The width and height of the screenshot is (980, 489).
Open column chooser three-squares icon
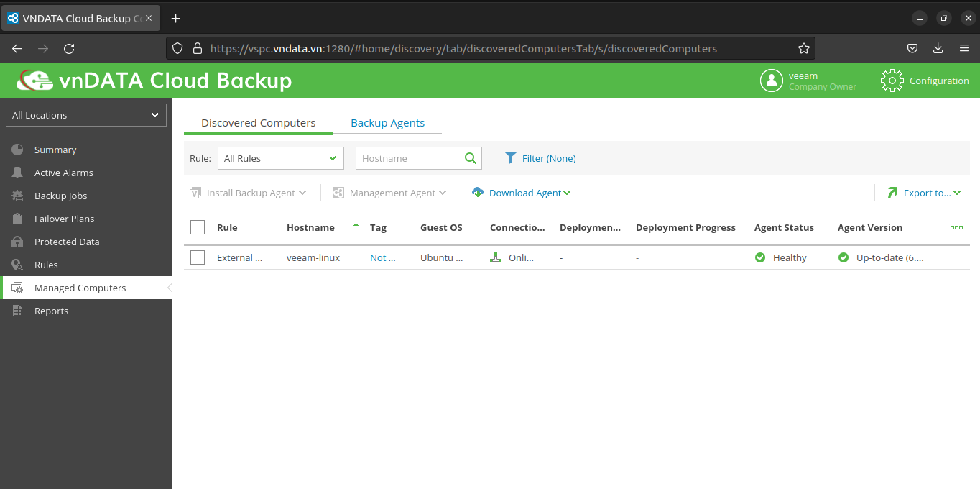coord(956,227)
